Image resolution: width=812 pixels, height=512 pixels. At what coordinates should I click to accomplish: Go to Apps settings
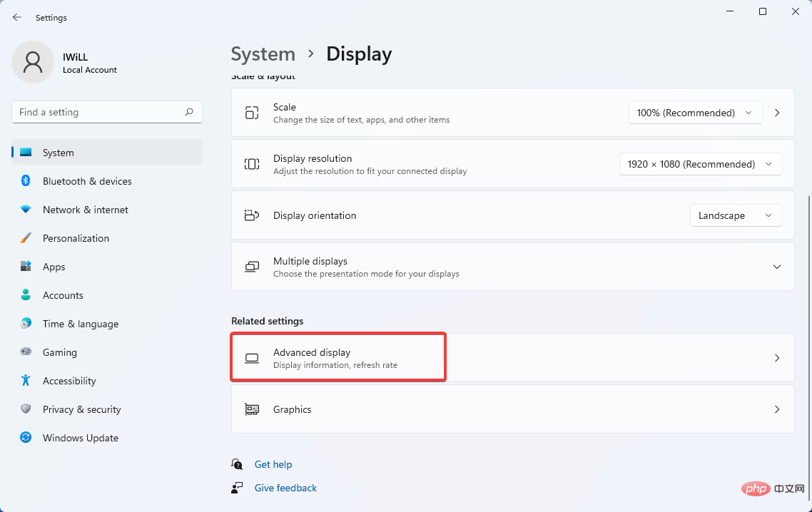pyautogui.click(x=107, y=266)
